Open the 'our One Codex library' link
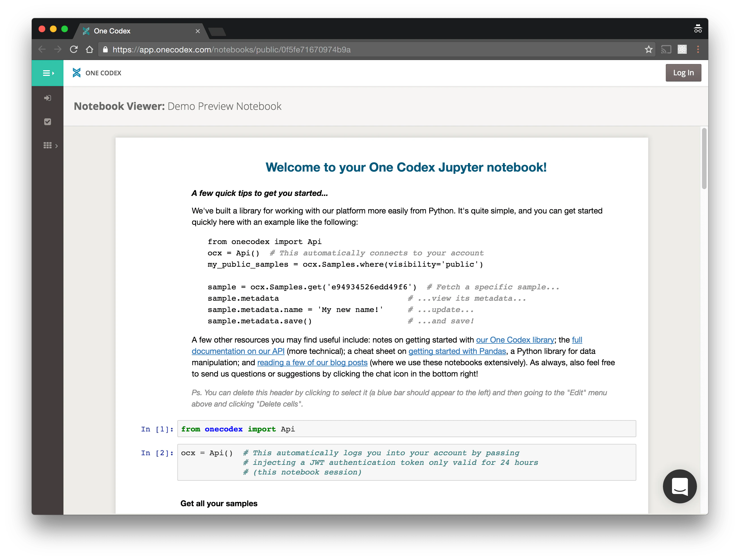The width and height of the screenshot is (740, 560). 515,340
